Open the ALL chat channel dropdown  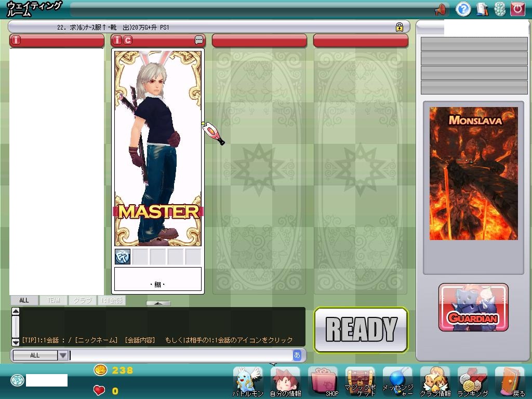[x=62, y=355]
